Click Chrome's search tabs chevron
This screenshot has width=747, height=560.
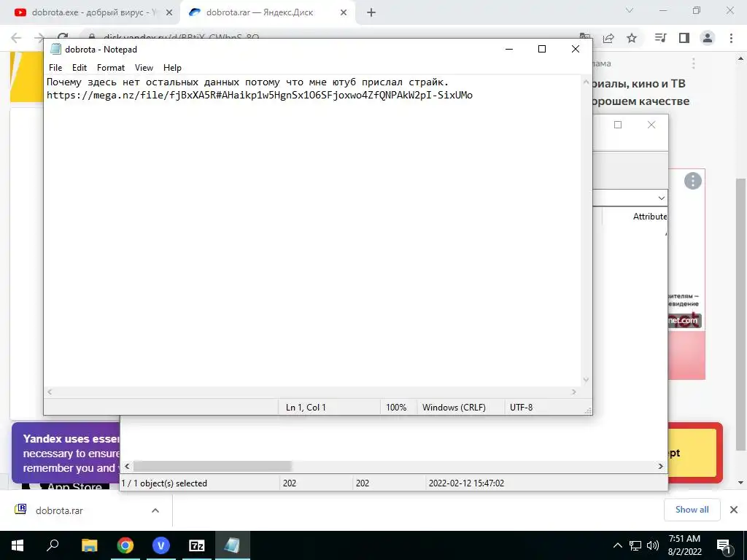[x=630, y=10]
